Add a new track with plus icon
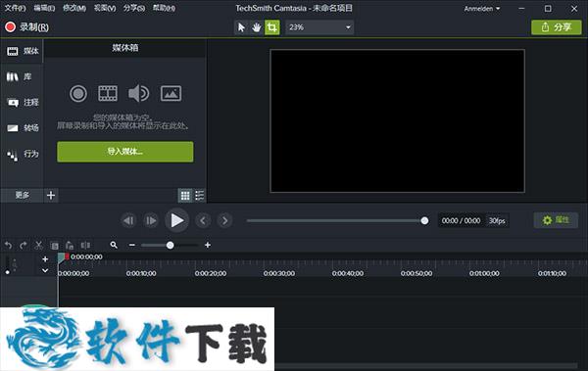Screen dimensions: 588x371 (45, 259)
